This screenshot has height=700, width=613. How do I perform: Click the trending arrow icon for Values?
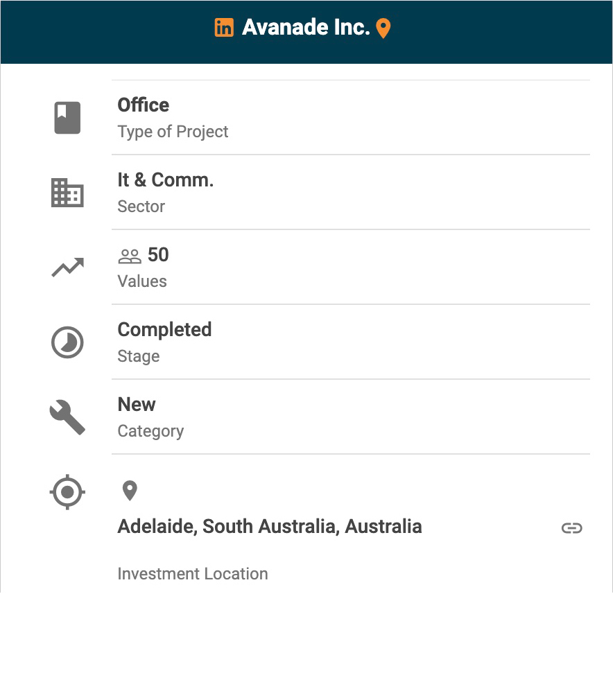tap(67, 268)
